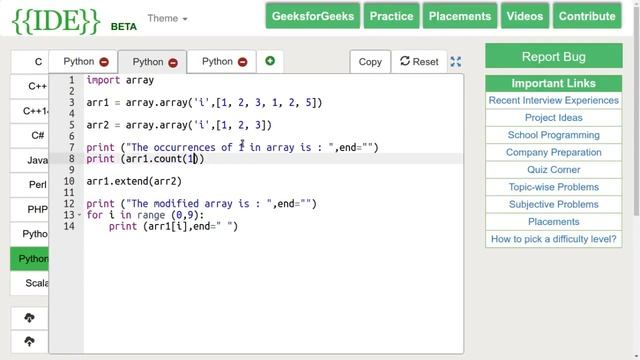Select the C++14 language option
The image size is (640, 360).
point(29,111)
